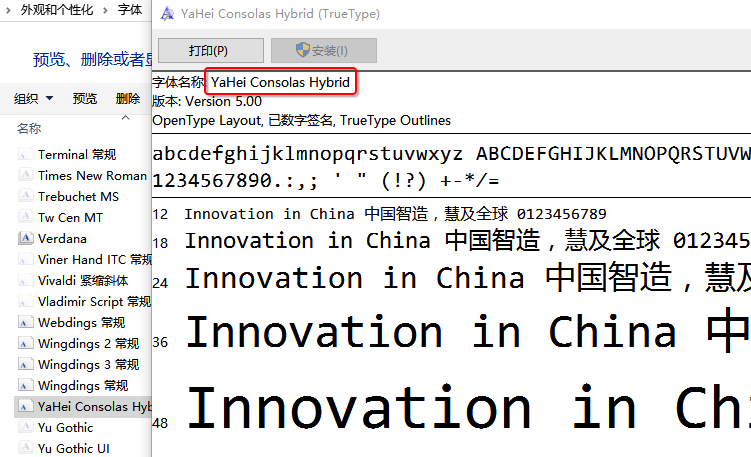This screenshot has height=457, width=751.
Task: Click the Vladimir Script font icon
Action: click(x=25, y=301)
